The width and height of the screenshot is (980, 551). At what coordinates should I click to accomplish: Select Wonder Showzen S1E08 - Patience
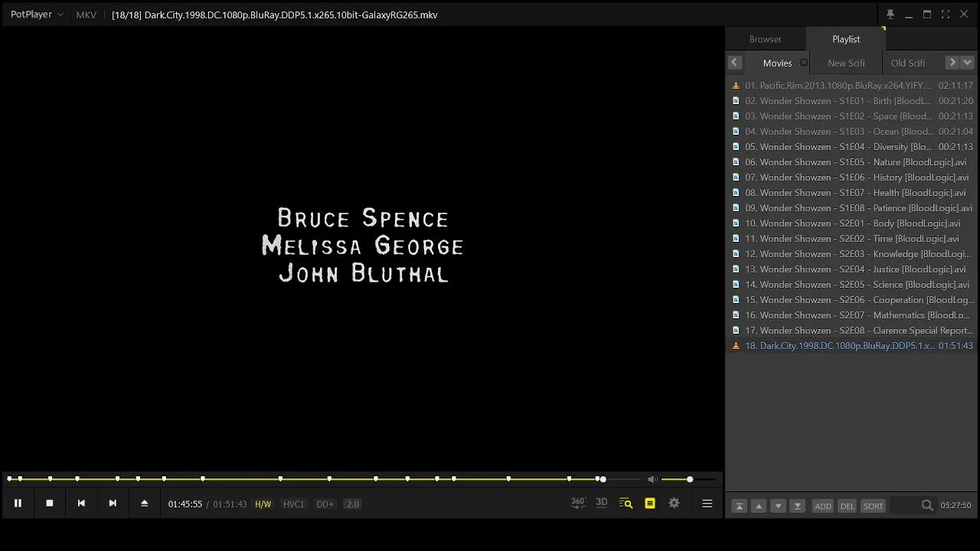click(852, 208)
